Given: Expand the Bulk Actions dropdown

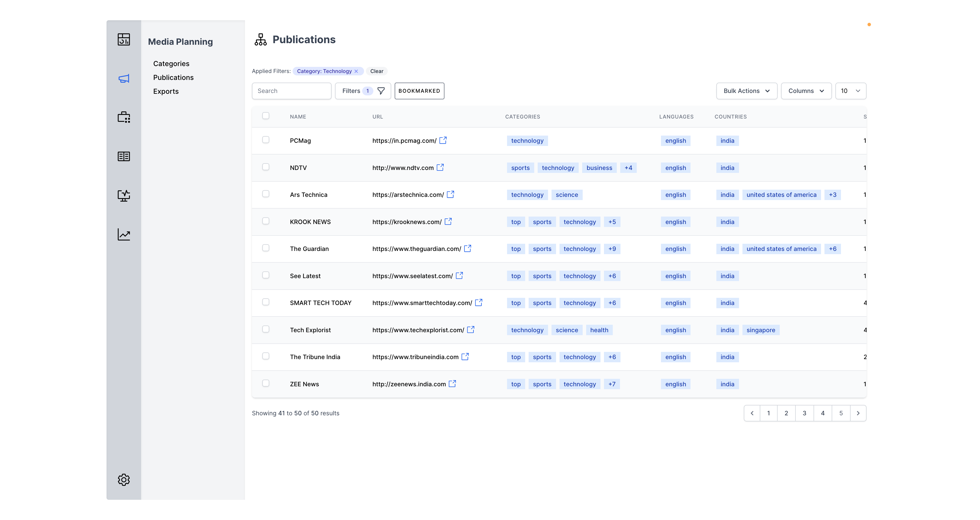Looking at the screenshot, I should (746, 91).
